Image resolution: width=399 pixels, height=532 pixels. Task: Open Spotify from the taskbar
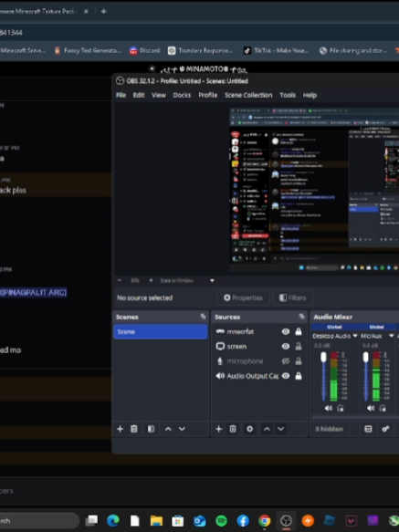click(221, 520)
